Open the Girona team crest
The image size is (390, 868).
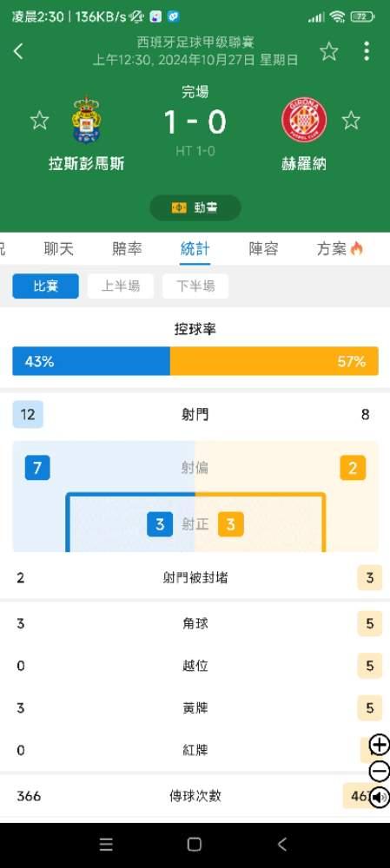coord(304,120)
